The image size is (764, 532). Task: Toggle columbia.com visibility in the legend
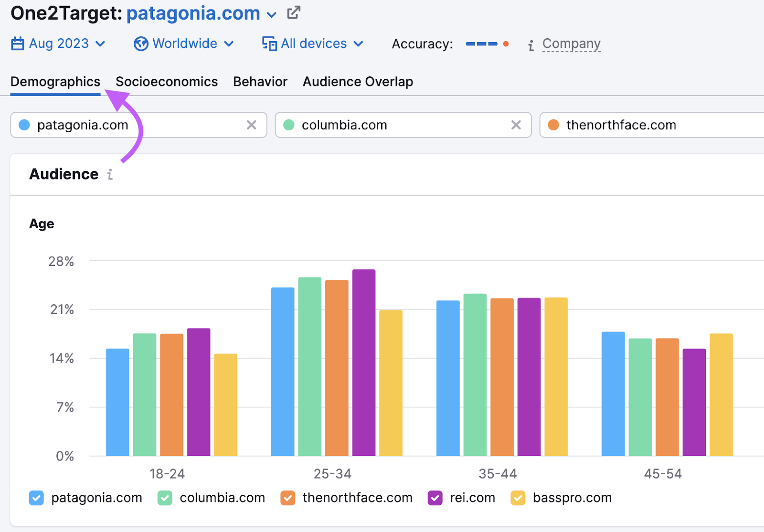tap(165, 498)
